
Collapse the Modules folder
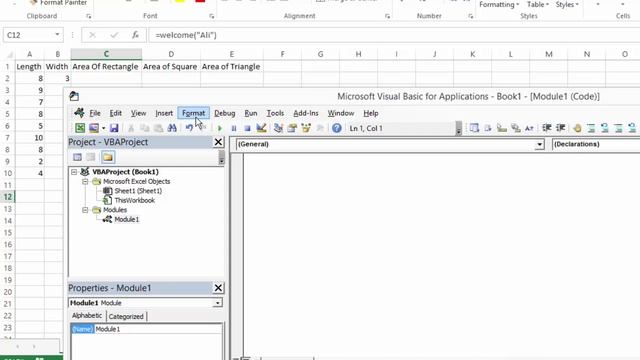click(x=85, y=210)
